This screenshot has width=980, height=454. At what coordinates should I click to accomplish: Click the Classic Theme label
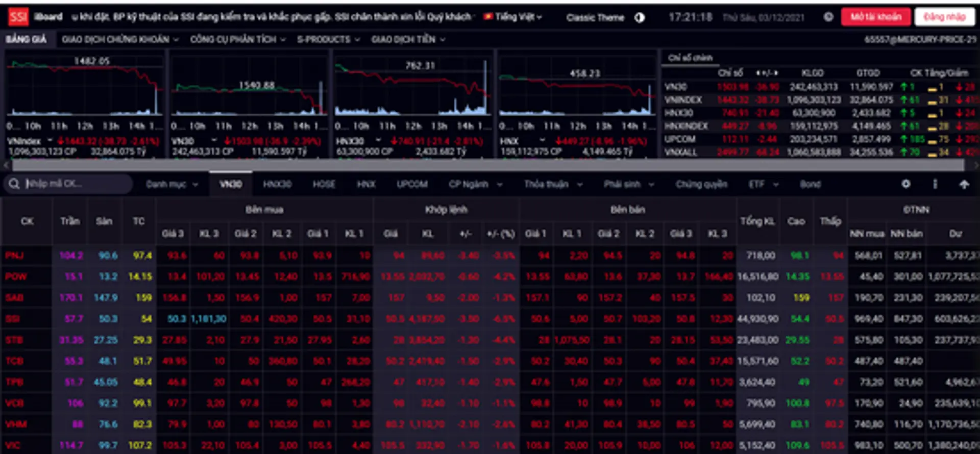595,17
